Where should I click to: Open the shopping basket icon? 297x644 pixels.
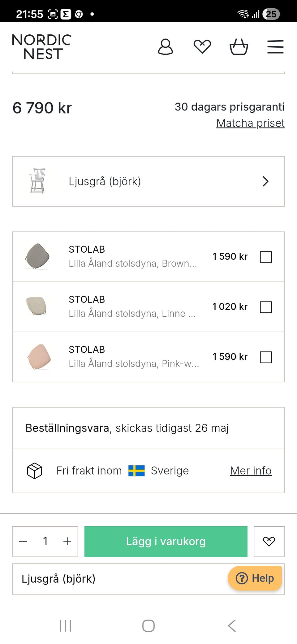click(x=239, y=47)
